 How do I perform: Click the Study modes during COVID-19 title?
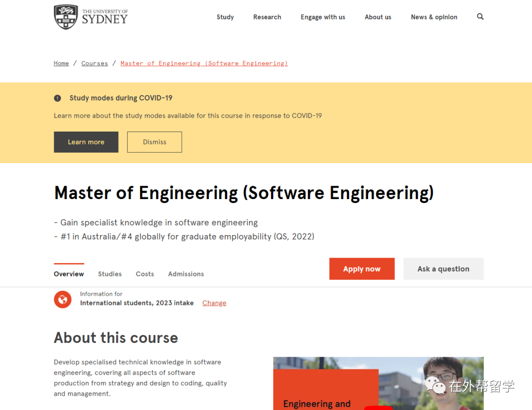click(121, 98)
